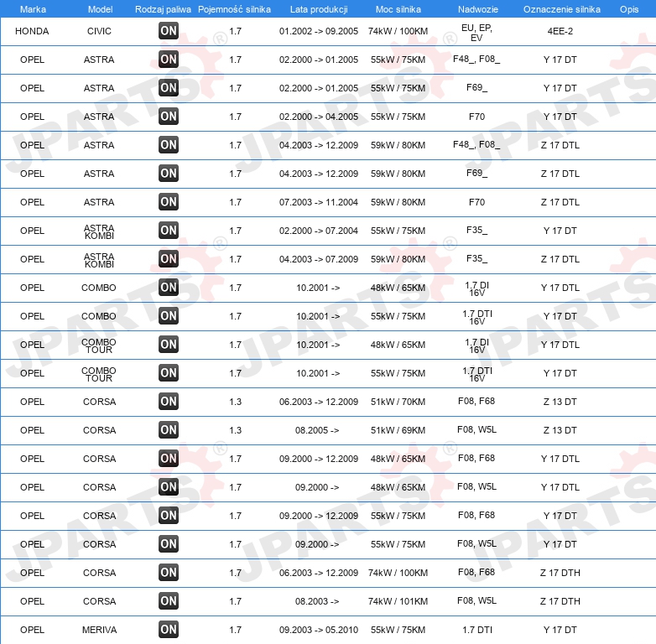The image size is (656, 644).
Task: Click body code F08, W5L in Z 13 DT row
Action: [476, 429]
